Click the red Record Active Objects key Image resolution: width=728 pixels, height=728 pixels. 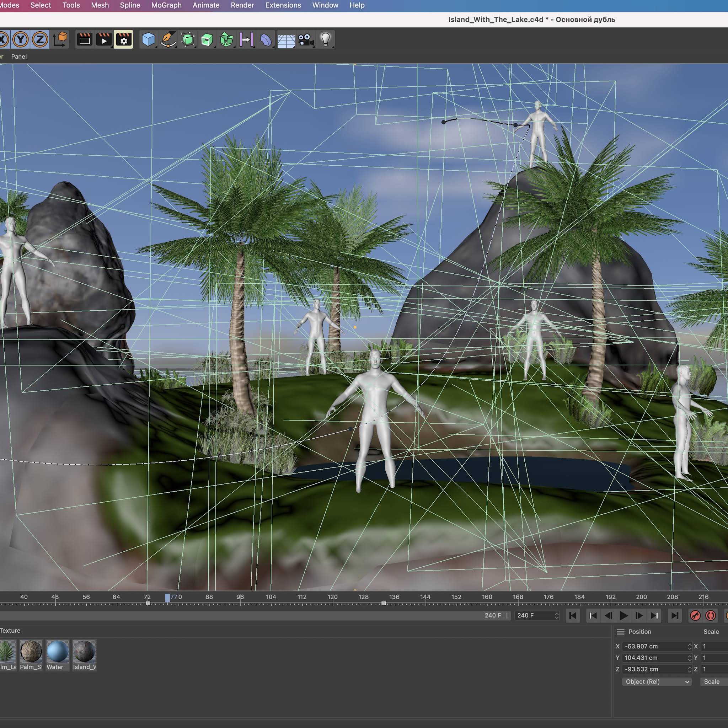[695, 615]
